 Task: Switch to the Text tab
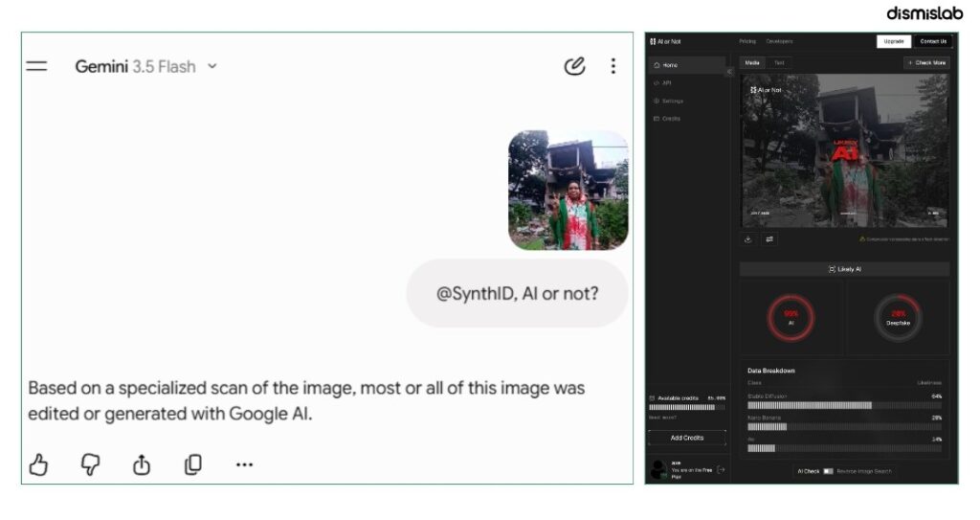tap(779, 62)
